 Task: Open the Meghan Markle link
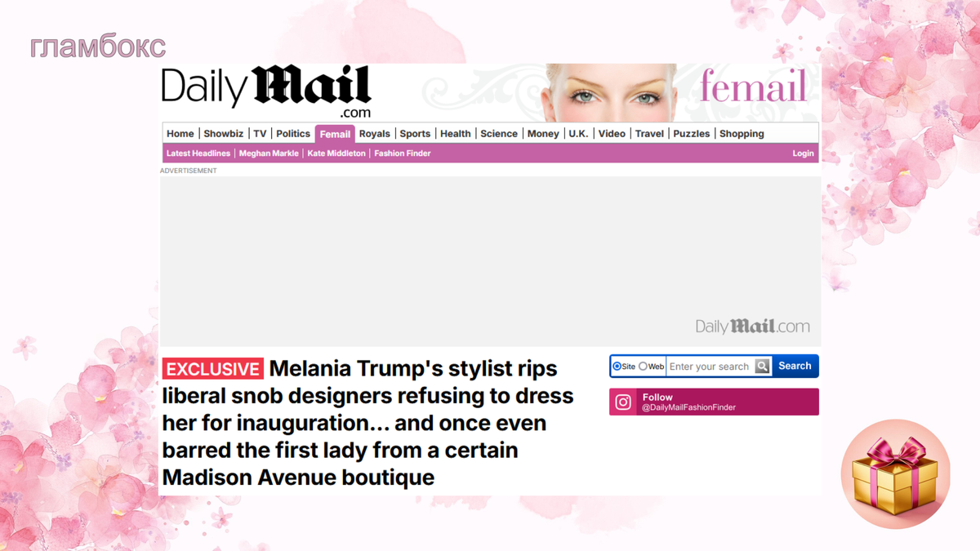(269, 153)
